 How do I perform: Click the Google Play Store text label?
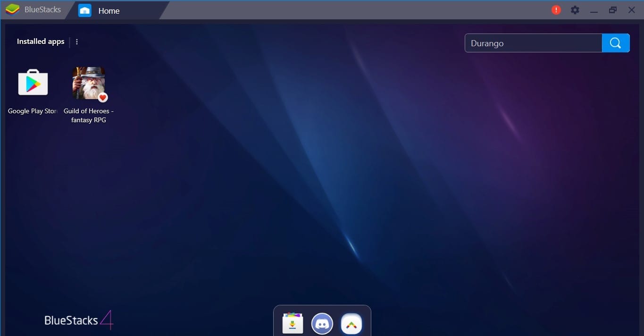(x=33, y=111)
